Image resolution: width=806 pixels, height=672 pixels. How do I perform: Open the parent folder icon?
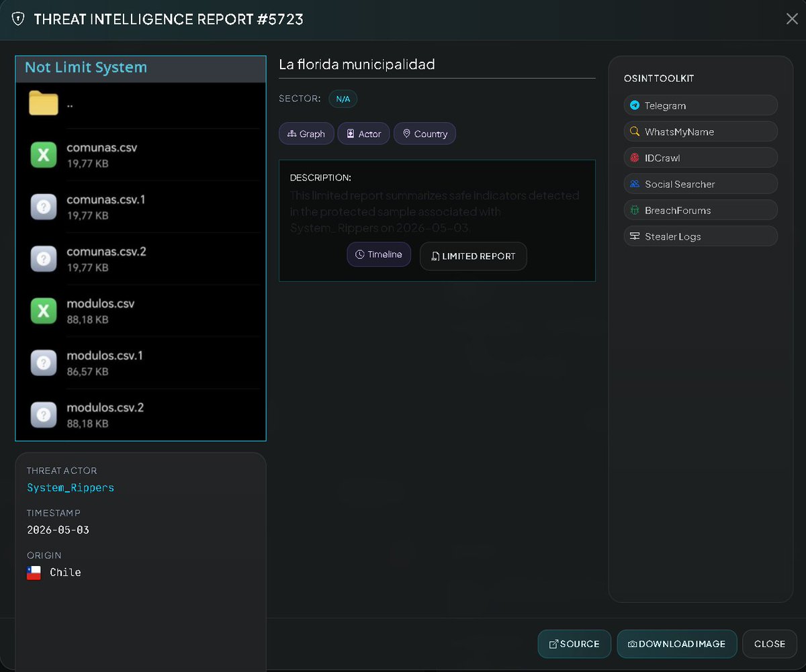[x=44, y=103]
